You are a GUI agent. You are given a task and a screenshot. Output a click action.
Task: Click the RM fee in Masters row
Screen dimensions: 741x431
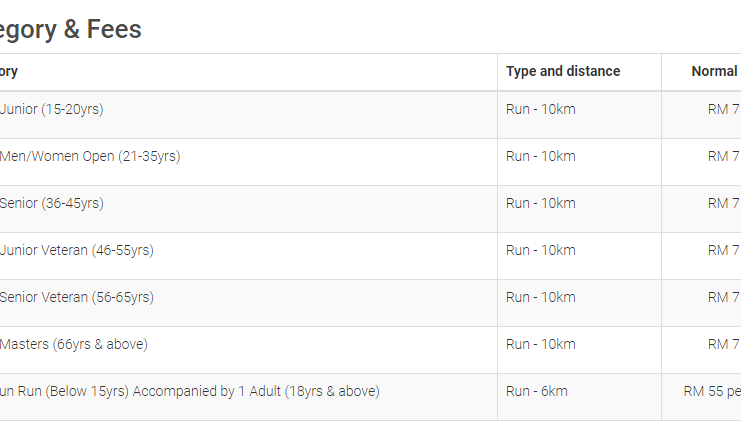pyautogui.click(x=724, y=344)
